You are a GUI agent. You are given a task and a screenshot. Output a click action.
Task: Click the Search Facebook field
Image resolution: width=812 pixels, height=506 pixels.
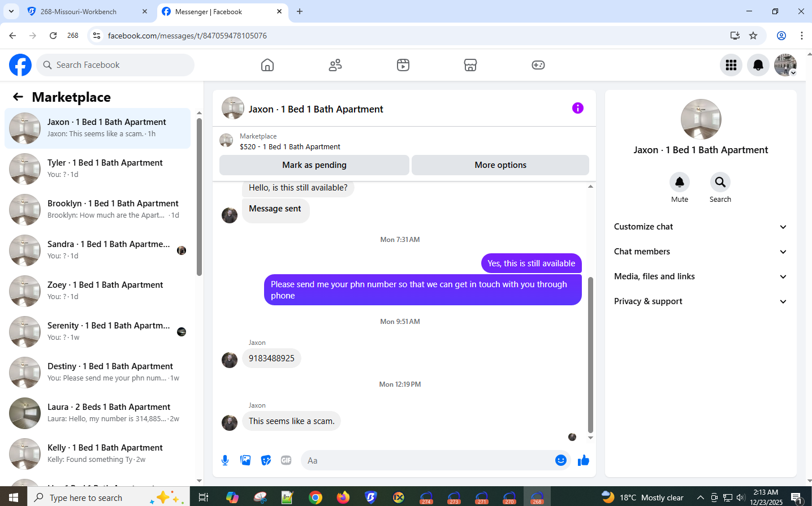tap(115, 65)
